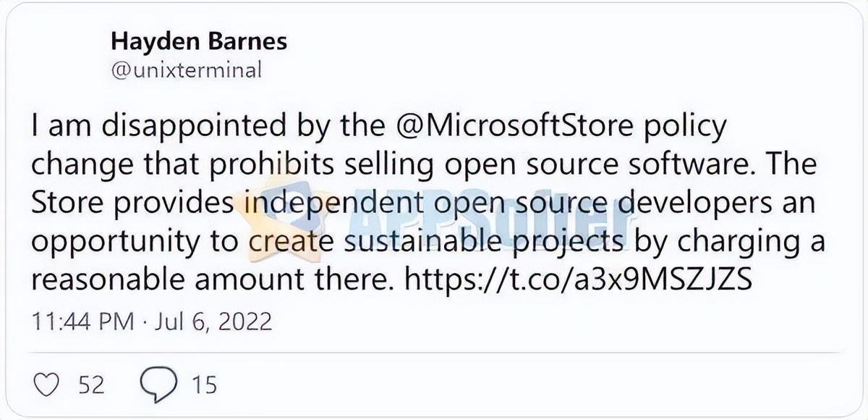868x420 pixels.
Task: Click the word "disappointed" in the tweet
Action: (182, 128)
